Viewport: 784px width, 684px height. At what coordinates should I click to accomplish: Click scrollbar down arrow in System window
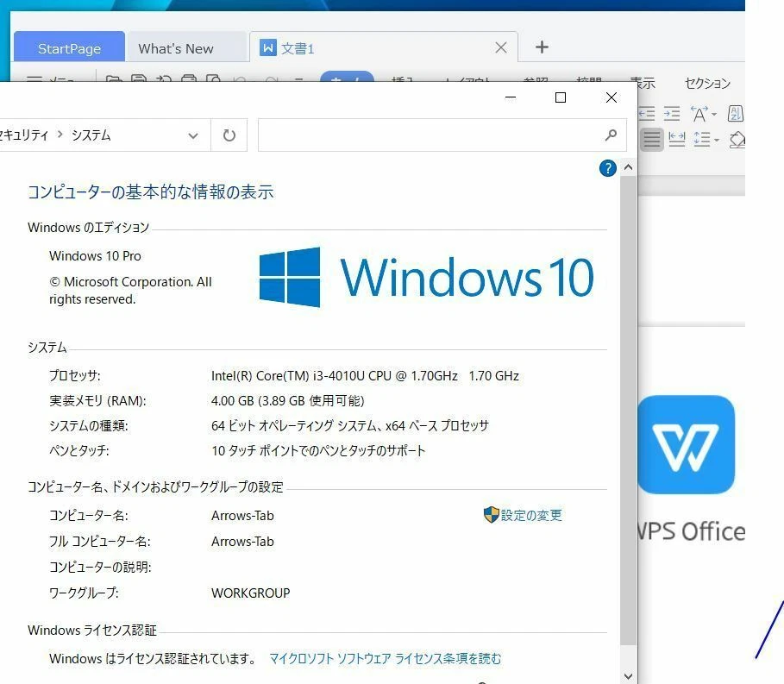tap(629, 676)
